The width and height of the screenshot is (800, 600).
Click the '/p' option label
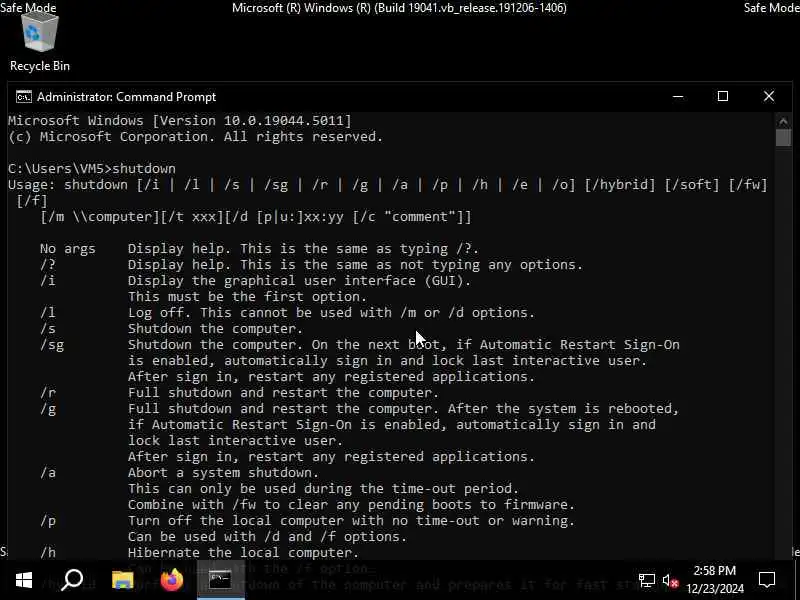[48, 521]
